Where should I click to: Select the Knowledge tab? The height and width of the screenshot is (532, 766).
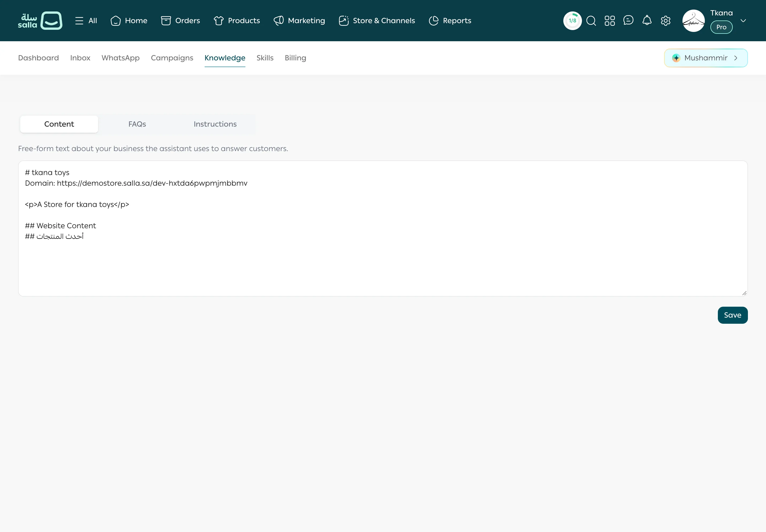click(x=225, y=58)
